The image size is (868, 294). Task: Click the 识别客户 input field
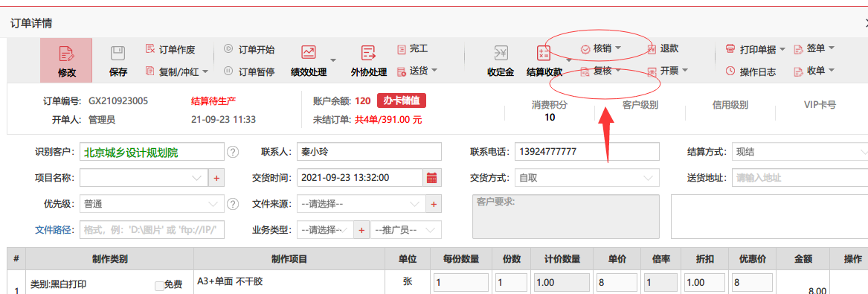152,152
